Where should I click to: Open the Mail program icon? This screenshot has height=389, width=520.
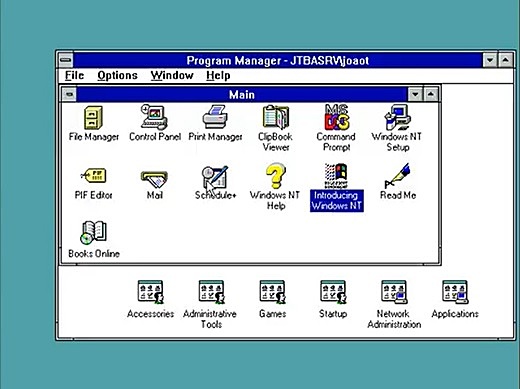coord(154,180)
